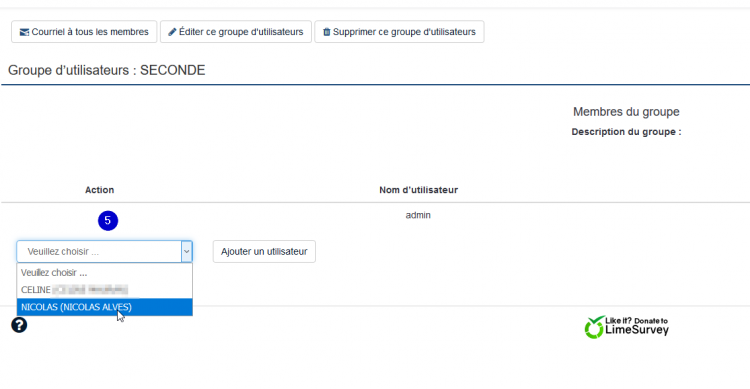
Task: Click Ajouter un utilisateur button
Action: point(264,252)
